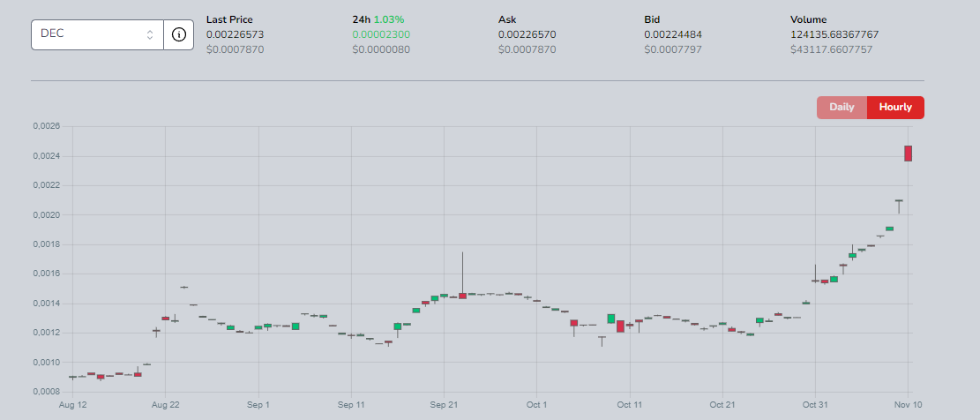This screenshot has height=420, width=980.
Task: Open the DEC token dropdown
Action: tap(98, 34)
